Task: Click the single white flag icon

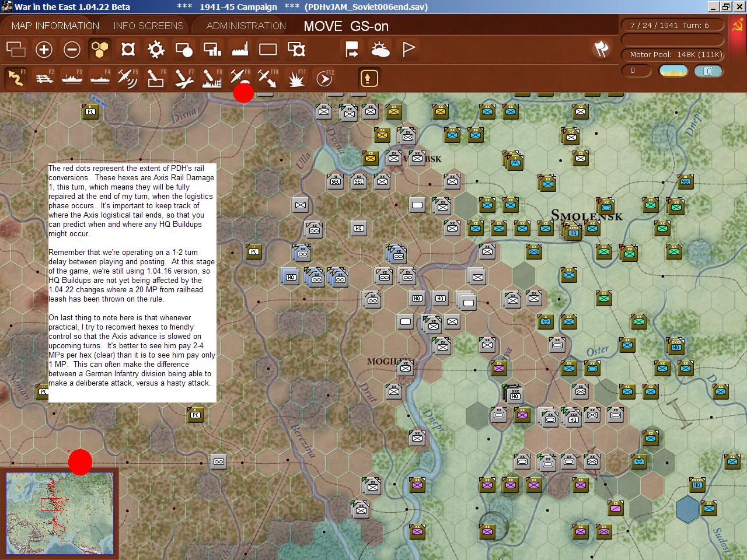Action: [x=408, y=50]
